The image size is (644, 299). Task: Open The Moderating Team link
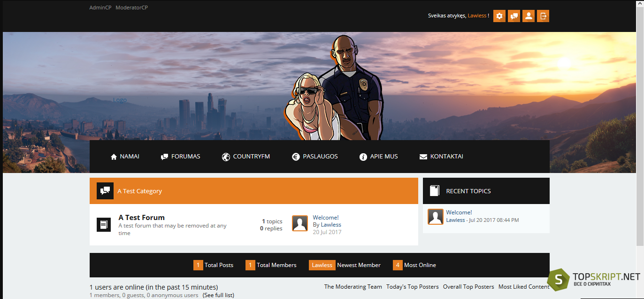click(x=353, y=287)
